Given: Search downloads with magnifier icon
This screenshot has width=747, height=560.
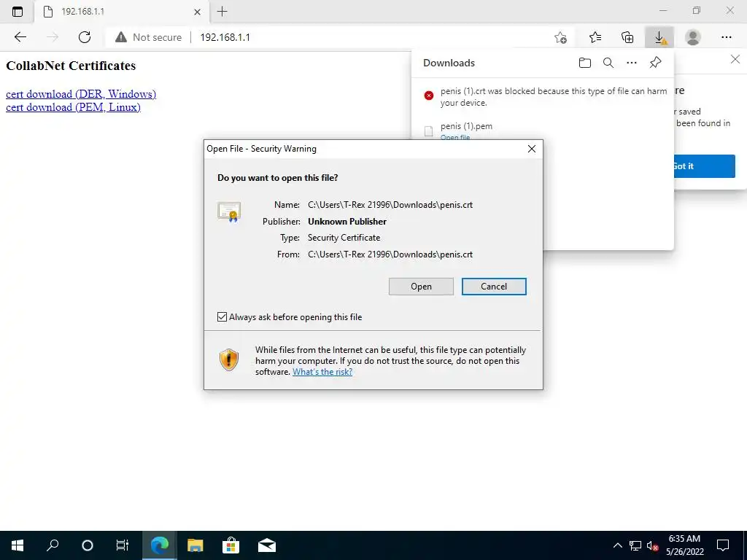Looking at the screenshot, I should (x=608, y=63).
